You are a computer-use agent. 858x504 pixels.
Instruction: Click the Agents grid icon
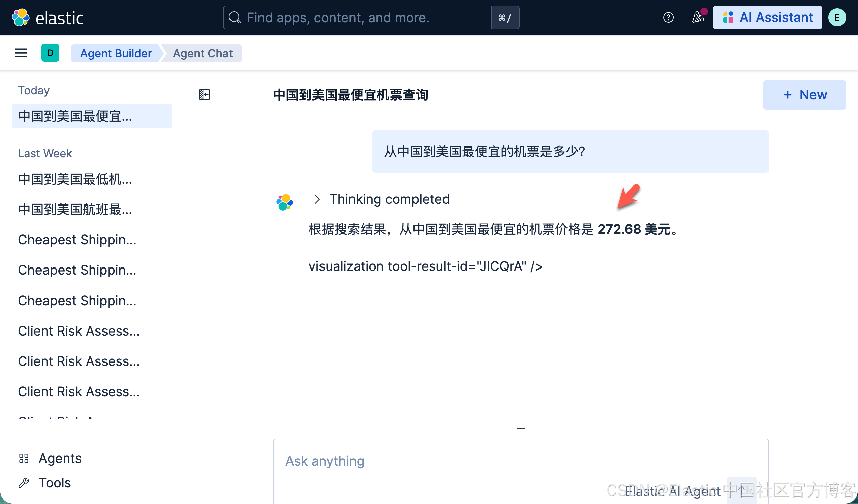click(24, 458)
